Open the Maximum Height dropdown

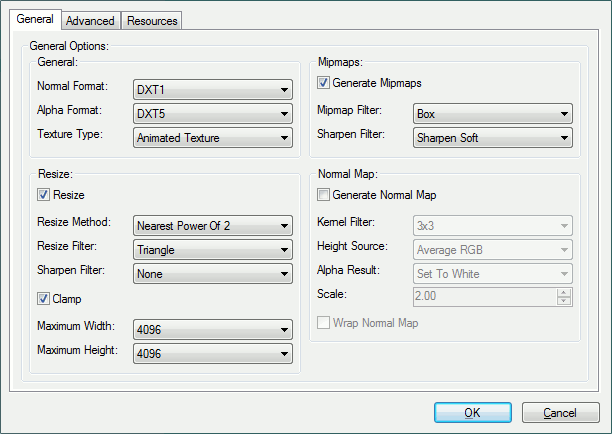(212, 353)
